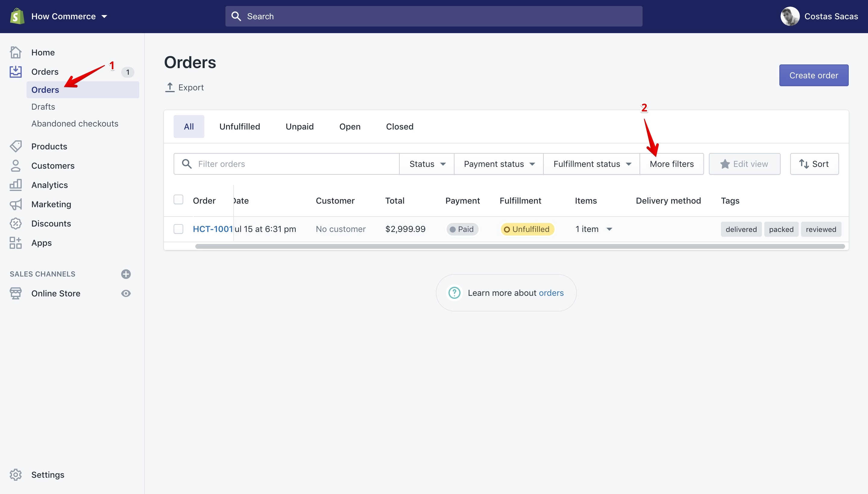This screenshot has height=494, width=868.
Task: Click the Paid status badge
Action: (x=462, y=229)
